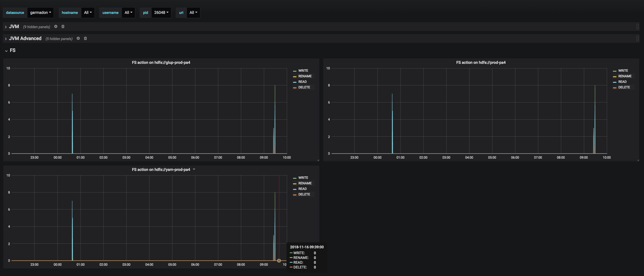
Task: Toggle WRITE series in glup-prod-pa4 legend
Action: pos(303,71)
